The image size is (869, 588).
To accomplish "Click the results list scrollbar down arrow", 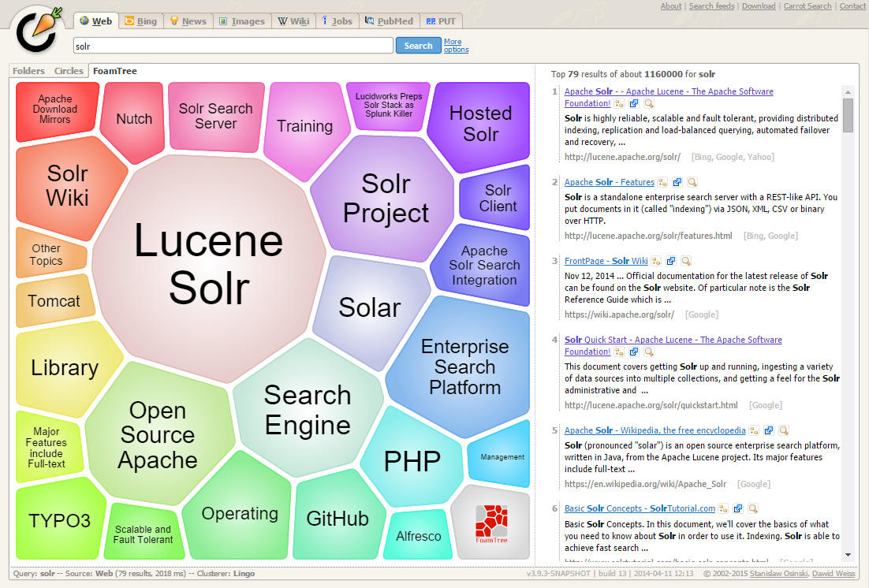I will [848, 555].
